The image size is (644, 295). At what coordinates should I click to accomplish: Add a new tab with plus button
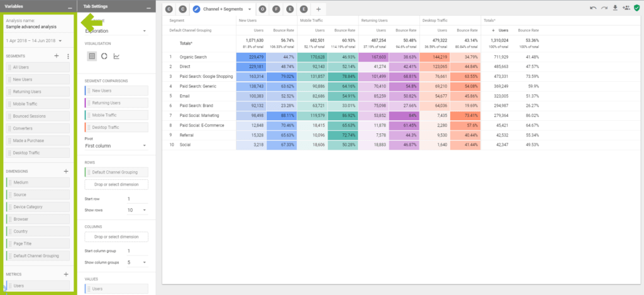tap(318, 9)
